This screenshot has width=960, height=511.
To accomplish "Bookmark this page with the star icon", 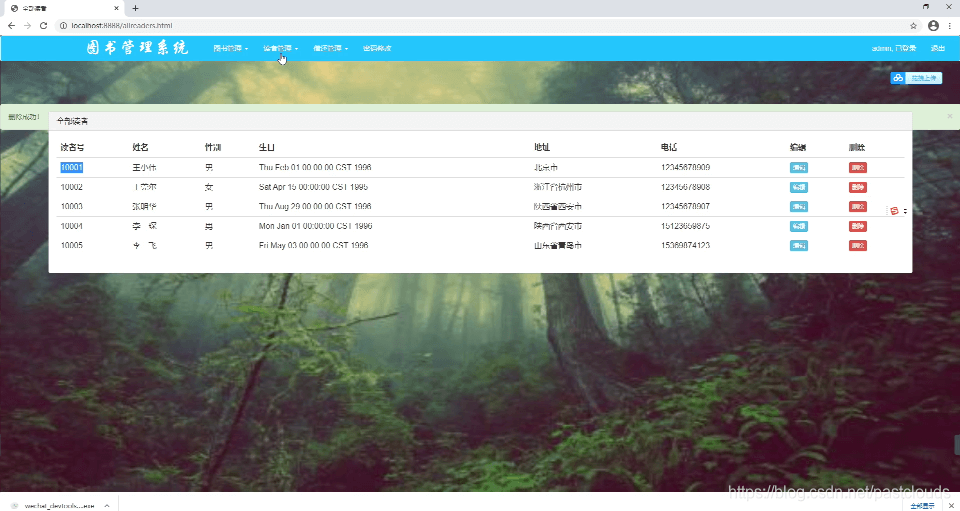I will click(x=913, y=26).
